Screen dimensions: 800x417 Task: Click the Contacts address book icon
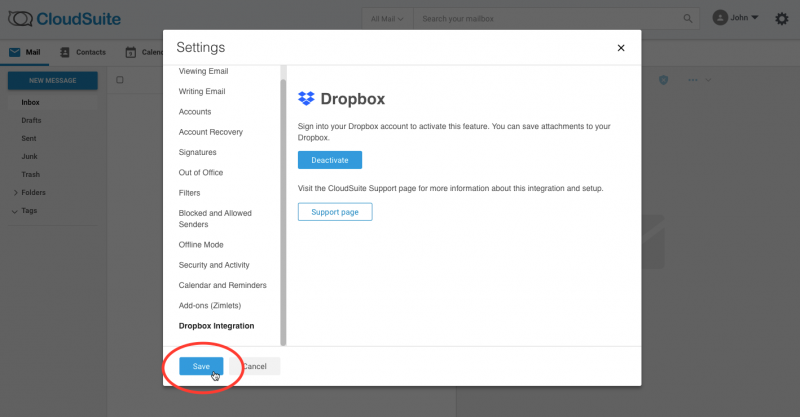(x=65, y=52)
